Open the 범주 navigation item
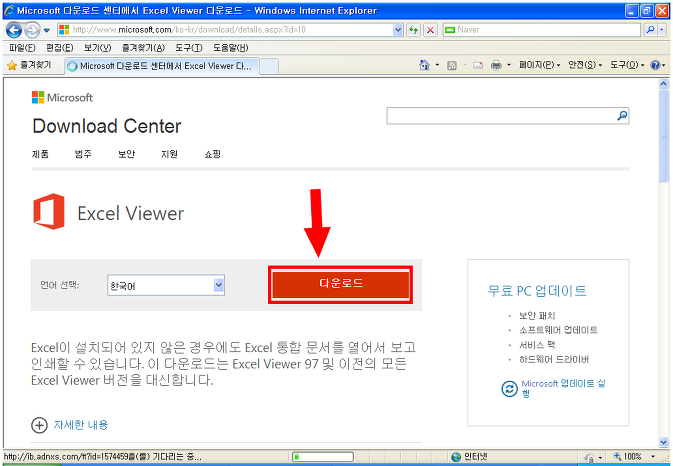Image resolution: width=673 pixels, height=466 pixels. coord(83,154)
